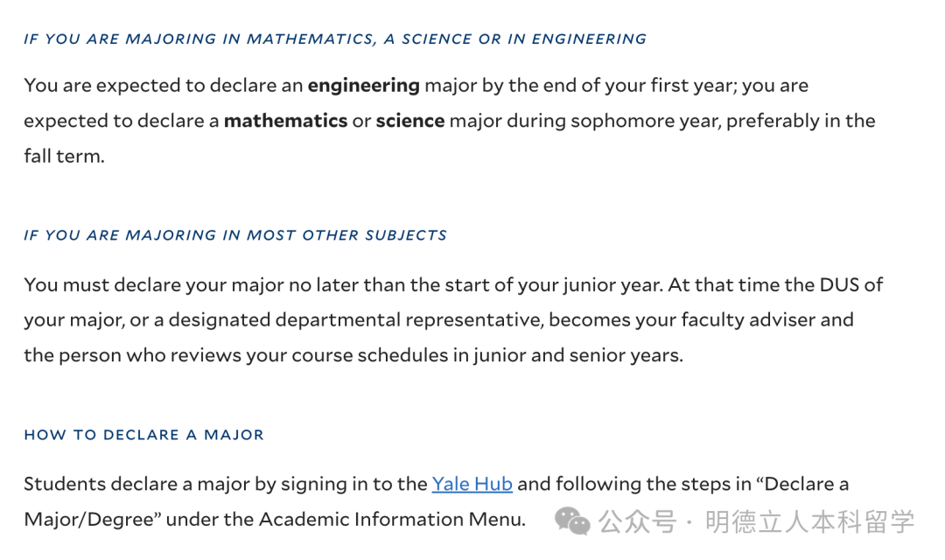Click the line about reviewing course schedules

coord(353,354)
